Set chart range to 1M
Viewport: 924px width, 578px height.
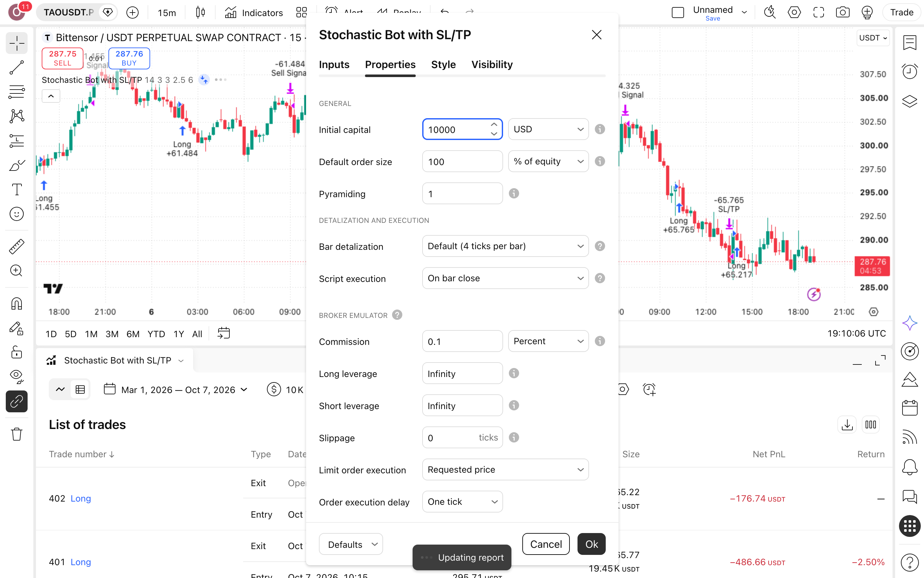pyautogui.click(x=91, y=334)
